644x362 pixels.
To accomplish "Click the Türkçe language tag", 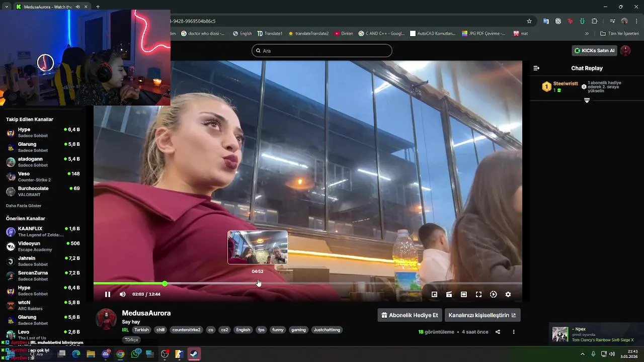I will coord(131,340).
